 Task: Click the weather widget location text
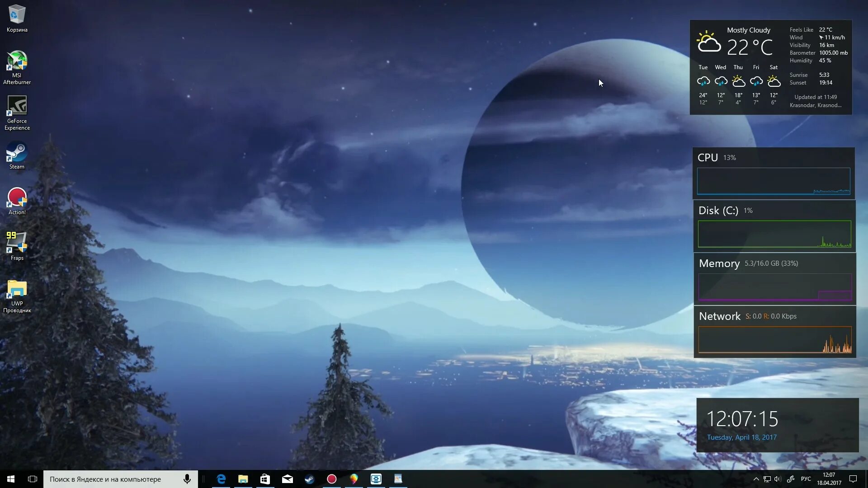pos(817,105)
